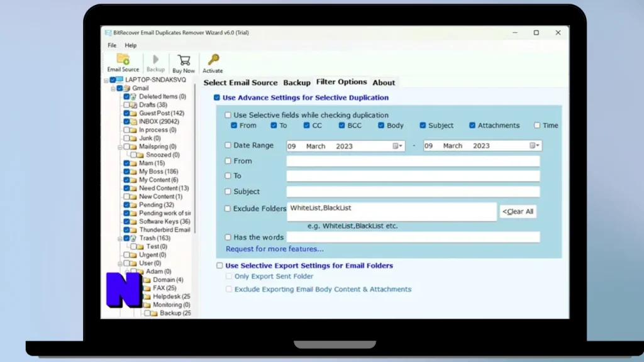Click the Mailspring folder icon
The height and width of the screenshot is (362, 644).
[x=133, y=146]
